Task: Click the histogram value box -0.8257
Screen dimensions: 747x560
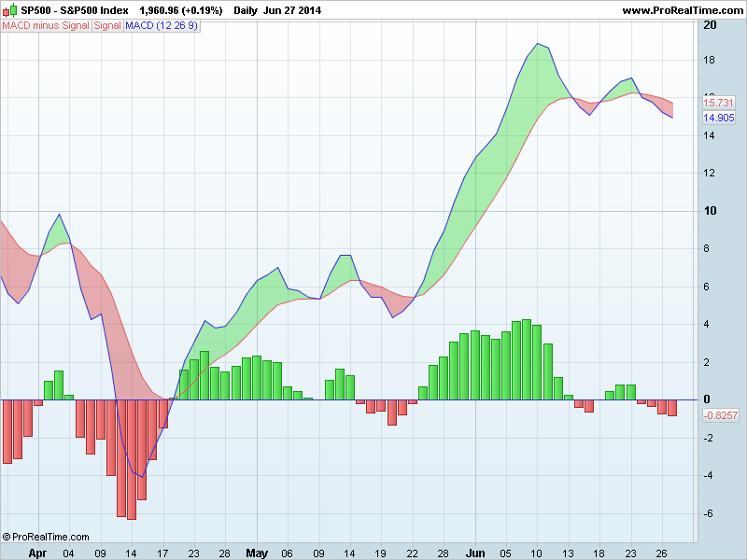Action: click(x=720, y=415)
